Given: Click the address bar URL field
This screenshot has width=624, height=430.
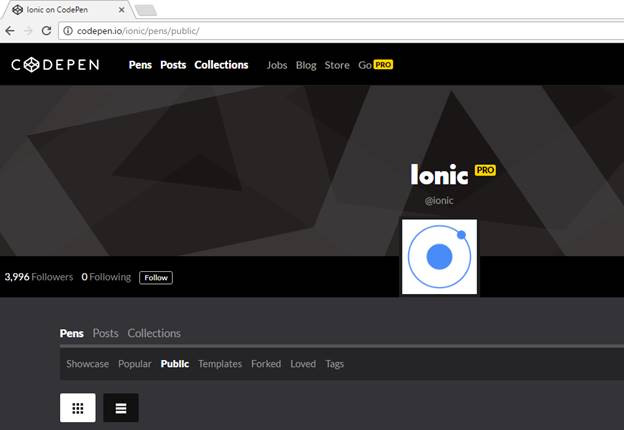Looking at the screenshot, I should [342, 31].
